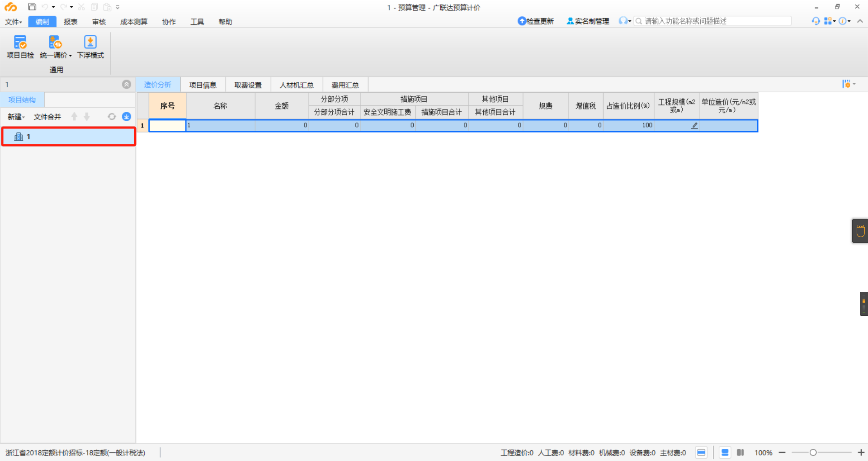This screenshot has width=868, height=461.
Task: Click the move up arrow icon
Action: [74, 117]
